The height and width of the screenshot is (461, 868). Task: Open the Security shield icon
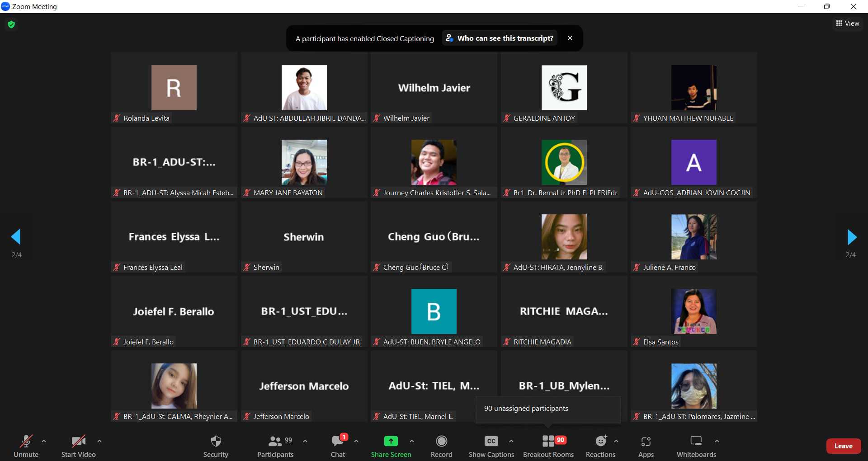pyautogui.click(x=216, y=441)
